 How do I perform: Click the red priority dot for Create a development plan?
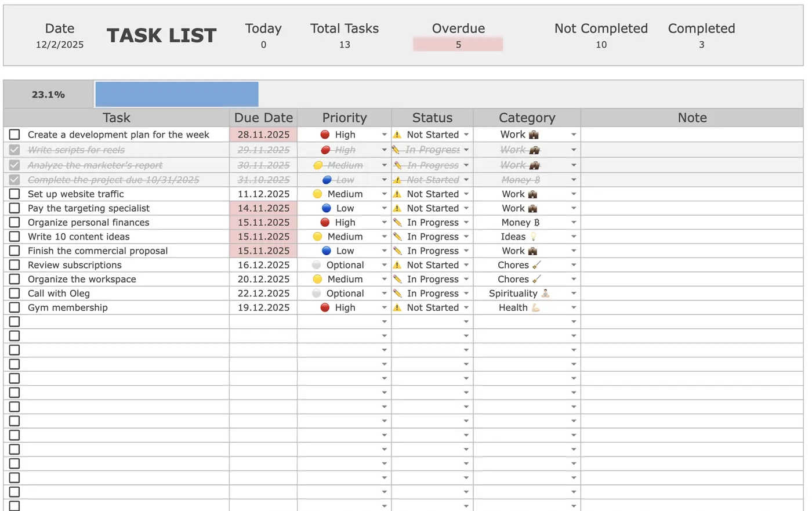pyautogui.click(x=325, y=135)
